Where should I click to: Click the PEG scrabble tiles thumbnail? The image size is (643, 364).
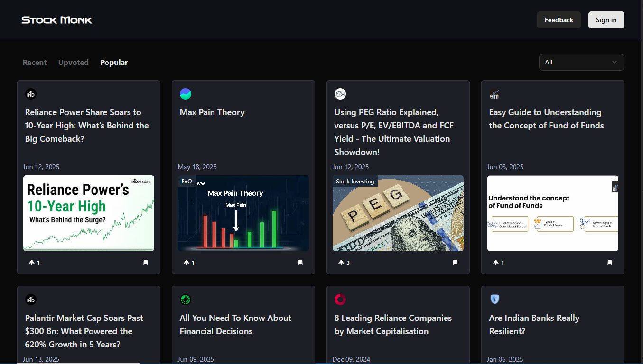(398, 213)
